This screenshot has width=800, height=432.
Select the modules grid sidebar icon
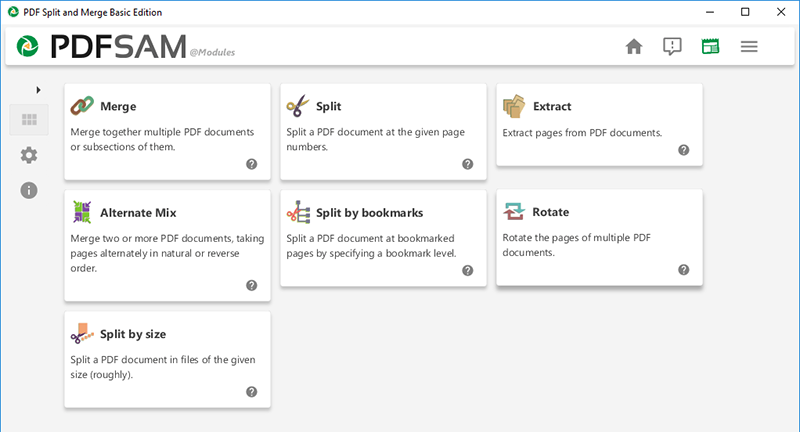29,120
